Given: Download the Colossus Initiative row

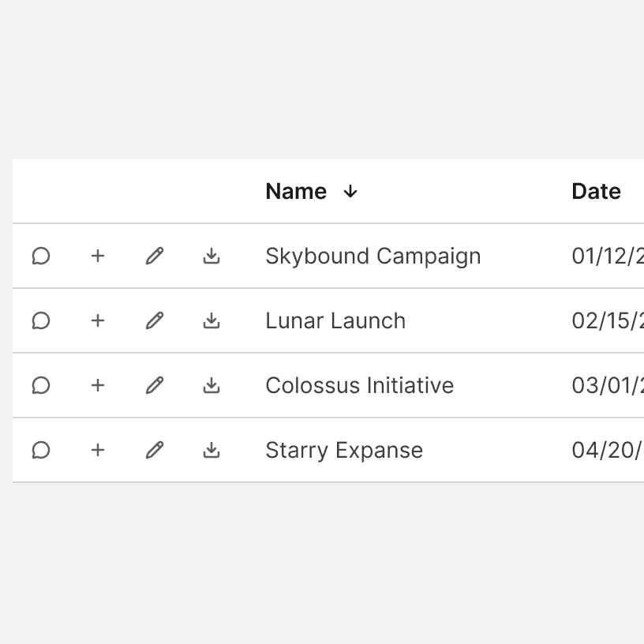Looking at the screenshot, I should coord(212,385).
